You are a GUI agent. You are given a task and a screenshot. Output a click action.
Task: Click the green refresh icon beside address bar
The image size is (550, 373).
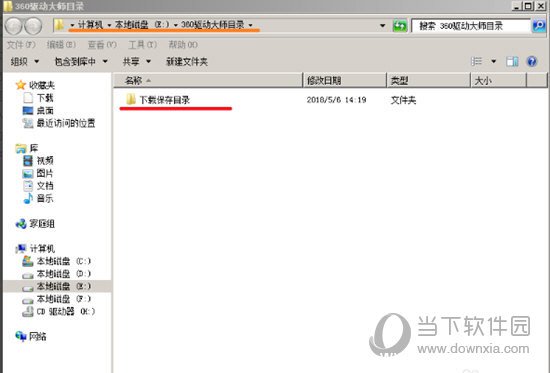click(400, 26)
